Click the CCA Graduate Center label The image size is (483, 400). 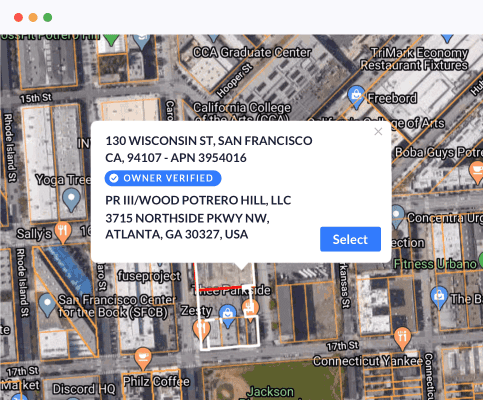tap(252, 53)
